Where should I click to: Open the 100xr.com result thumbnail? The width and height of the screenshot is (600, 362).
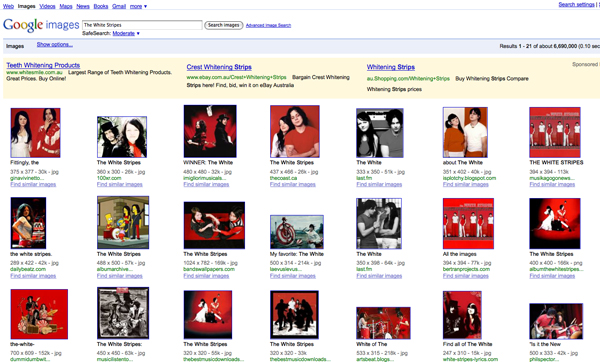click(122, 137)
